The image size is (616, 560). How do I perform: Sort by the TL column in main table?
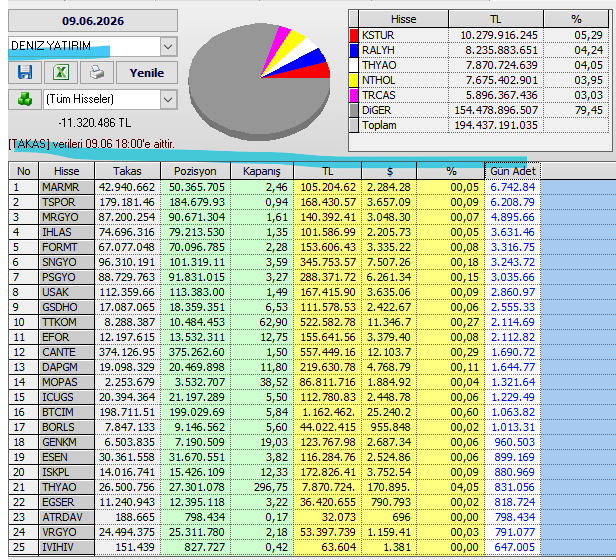(328, 171)
